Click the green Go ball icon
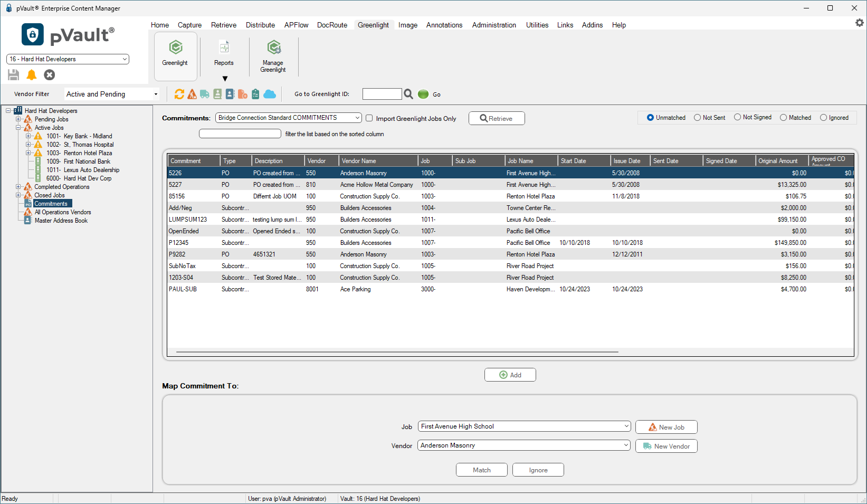The width and height of the screenshot is (867, 504). point(423,94)
